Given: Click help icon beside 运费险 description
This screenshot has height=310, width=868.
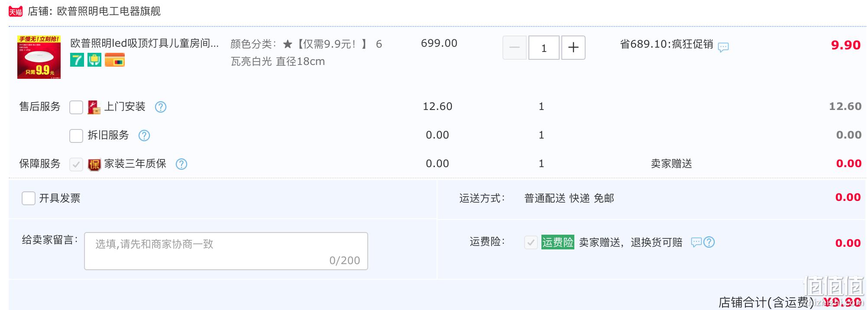Looking at the screenshot, I should point(709,242).
